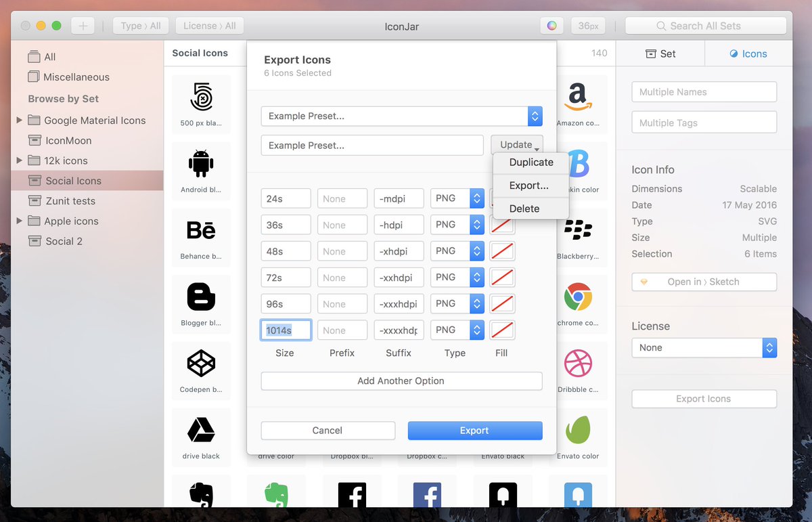
Task: Click the prefix field in the 72s row
Action: pyautogui.click(x=342, y=278)
